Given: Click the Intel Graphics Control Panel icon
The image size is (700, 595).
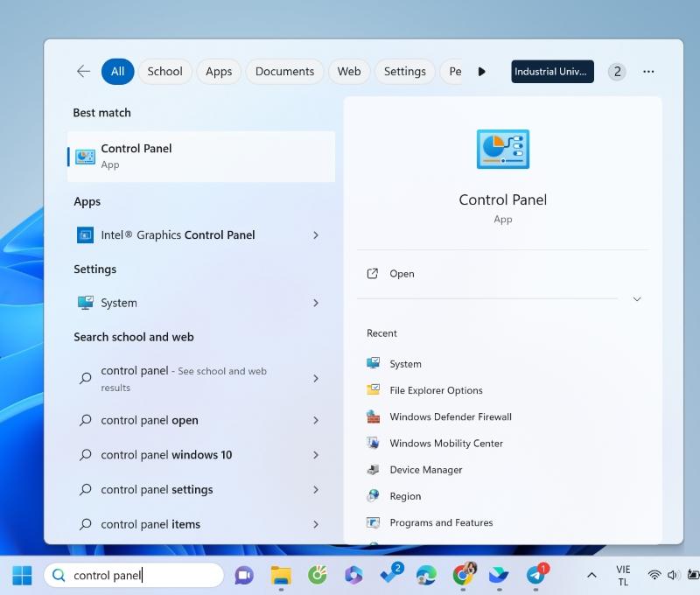Looking at the screenshot, I should tap(85, 234).
